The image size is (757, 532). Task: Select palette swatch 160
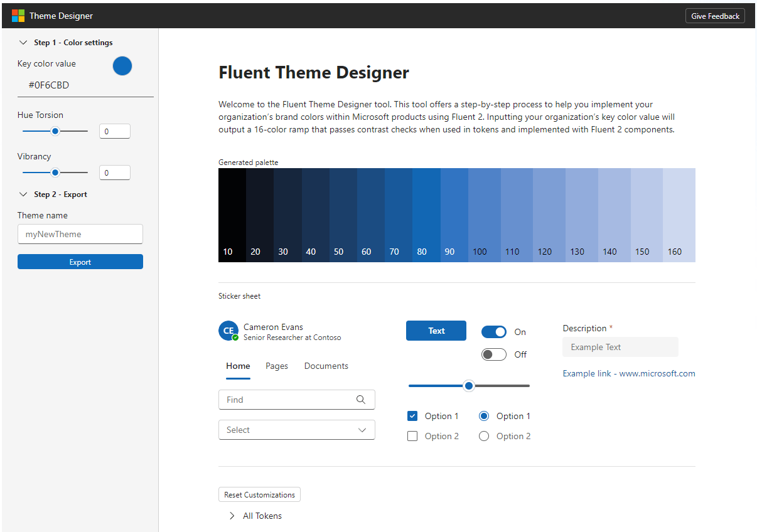click(x=679, y=215)
